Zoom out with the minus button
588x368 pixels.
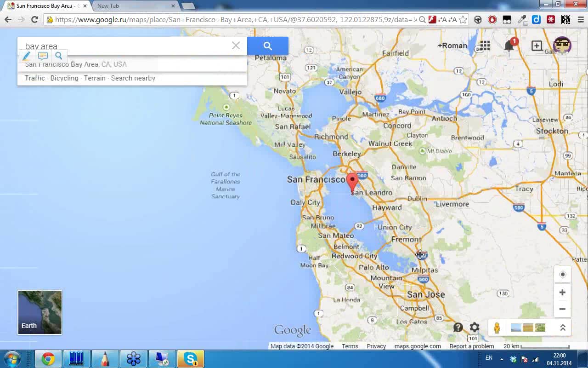click(562, 309)
